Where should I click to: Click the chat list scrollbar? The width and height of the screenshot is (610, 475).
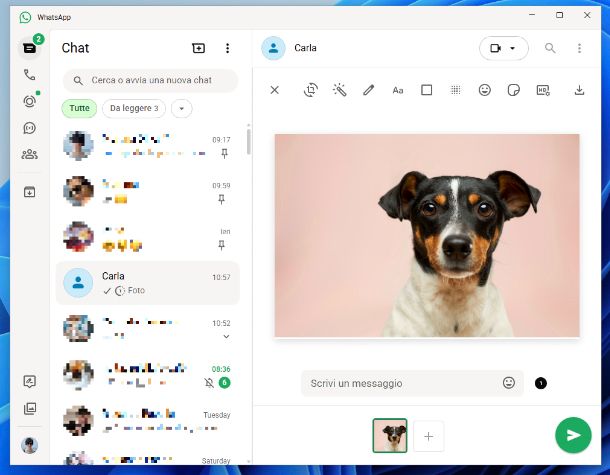click(248, 142)
